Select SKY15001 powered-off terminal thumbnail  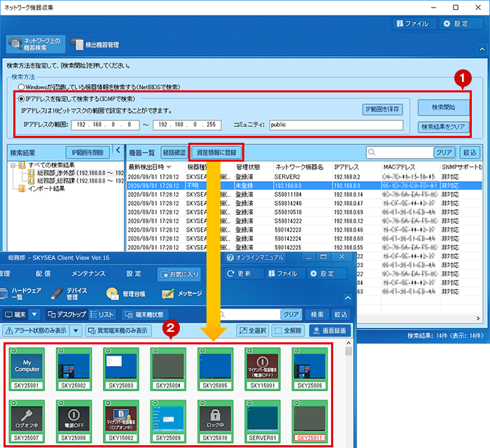262,370
